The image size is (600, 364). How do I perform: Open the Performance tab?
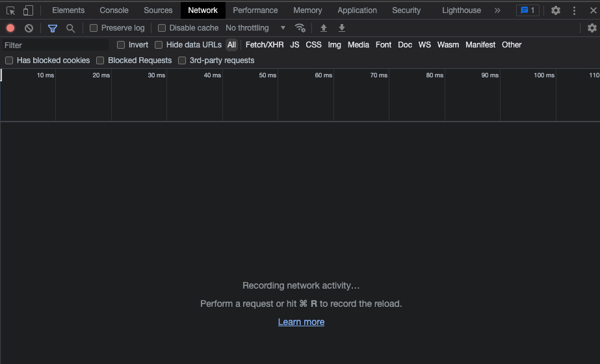255,10
